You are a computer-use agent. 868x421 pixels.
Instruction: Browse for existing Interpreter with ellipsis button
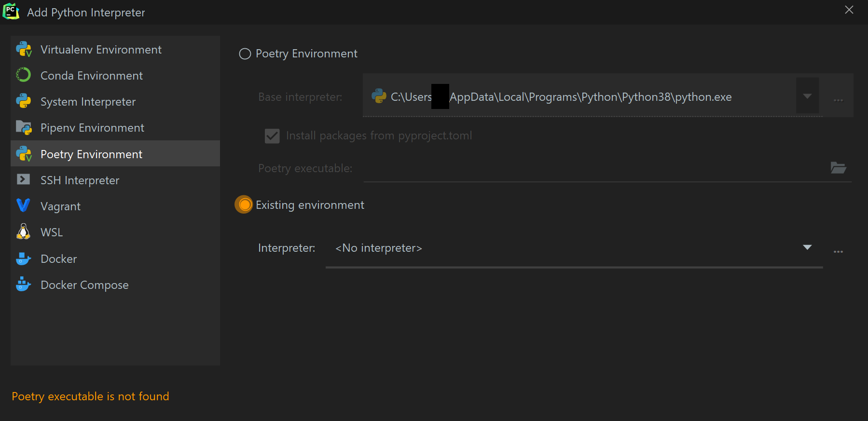pyautogui.click(x=838, y=252)
